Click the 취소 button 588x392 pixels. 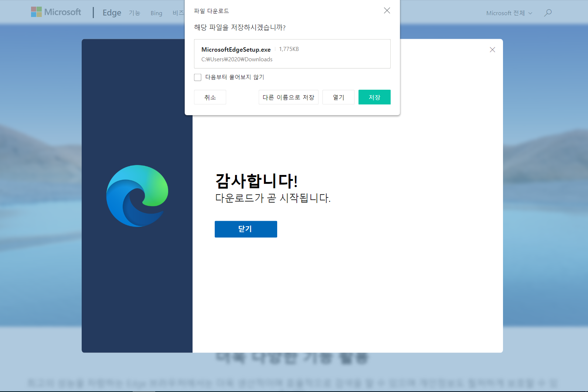[210, 97]
